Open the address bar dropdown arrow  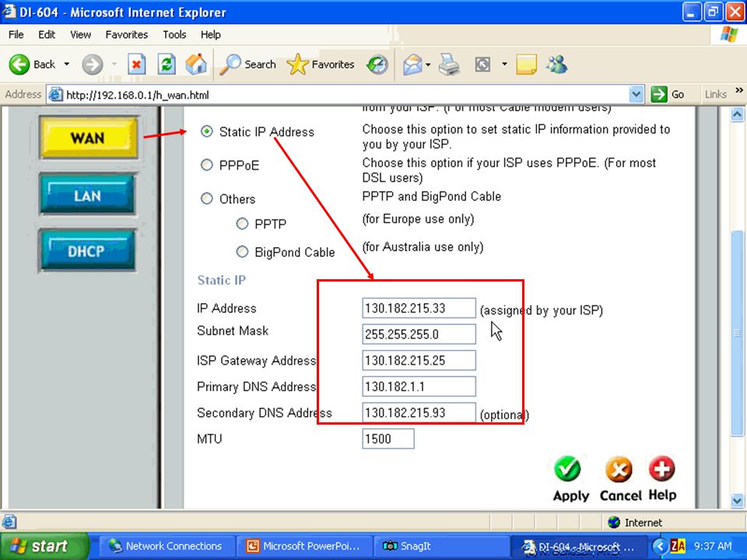coord(636,94)
